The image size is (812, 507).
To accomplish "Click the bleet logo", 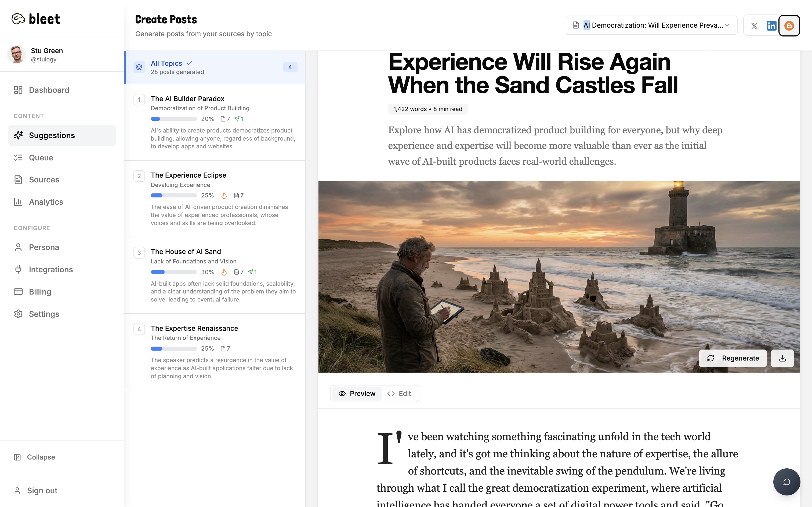I will (36, 19).
